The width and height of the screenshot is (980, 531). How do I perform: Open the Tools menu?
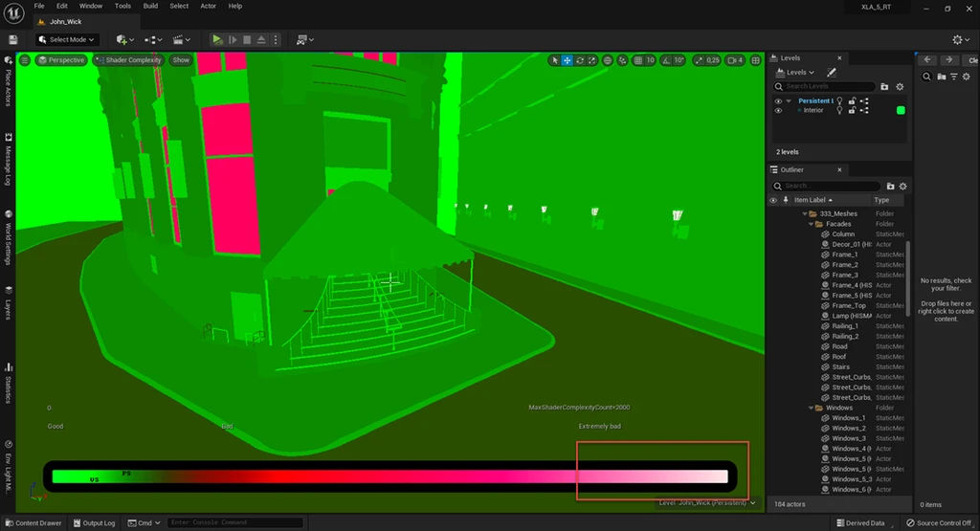(122, 6)
